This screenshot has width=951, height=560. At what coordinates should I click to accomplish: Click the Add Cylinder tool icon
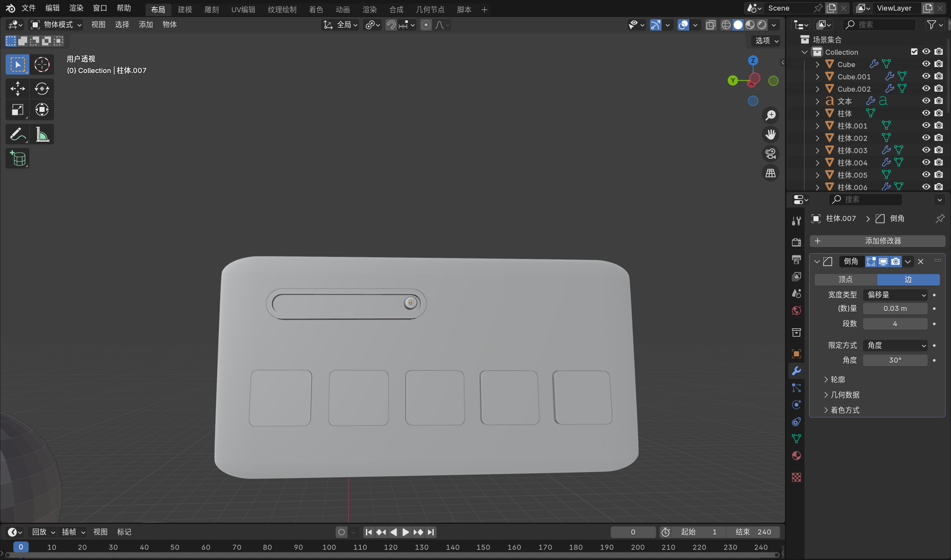point(17,159)
